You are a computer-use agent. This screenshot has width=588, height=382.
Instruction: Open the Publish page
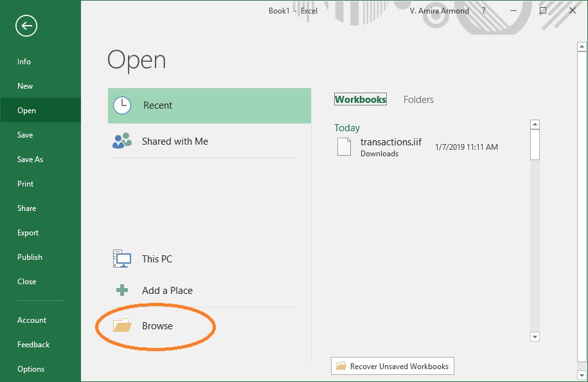(30, 257)
